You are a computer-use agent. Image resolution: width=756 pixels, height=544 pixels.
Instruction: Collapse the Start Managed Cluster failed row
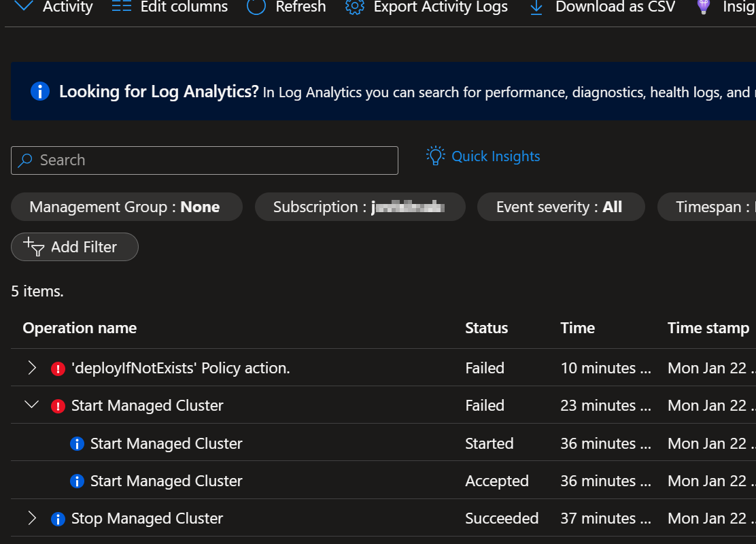tap(31, 405)
